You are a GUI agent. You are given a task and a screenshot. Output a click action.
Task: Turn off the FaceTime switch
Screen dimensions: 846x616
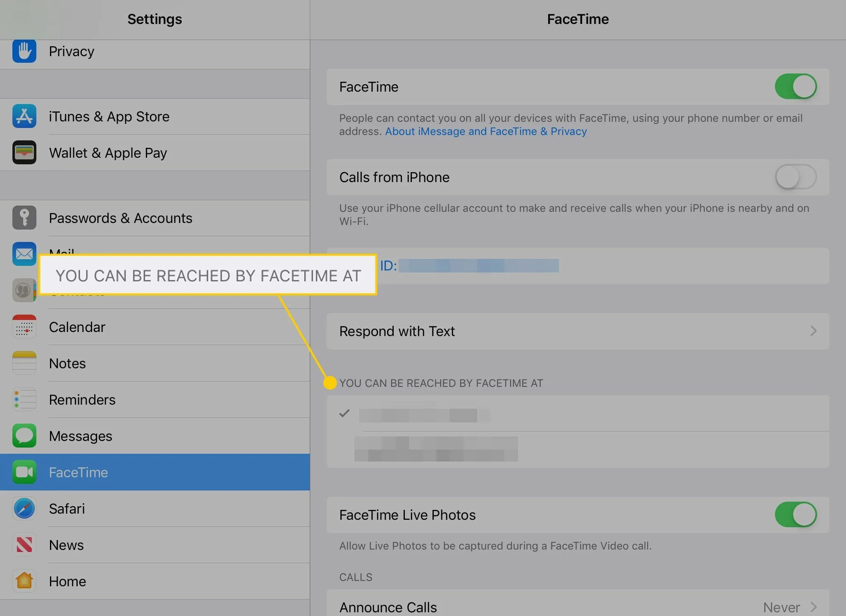(x=795, y=87)
